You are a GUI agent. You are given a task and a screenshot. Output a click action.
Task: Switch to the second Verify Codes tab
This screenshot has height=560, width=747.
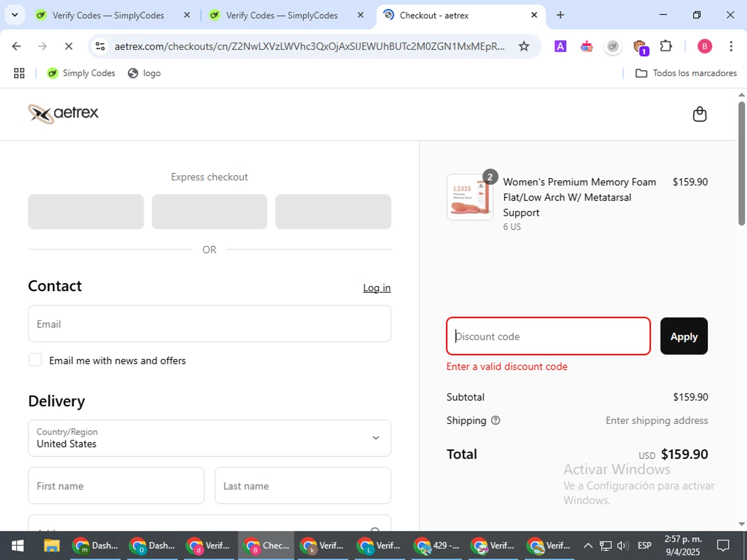[282, 15]
